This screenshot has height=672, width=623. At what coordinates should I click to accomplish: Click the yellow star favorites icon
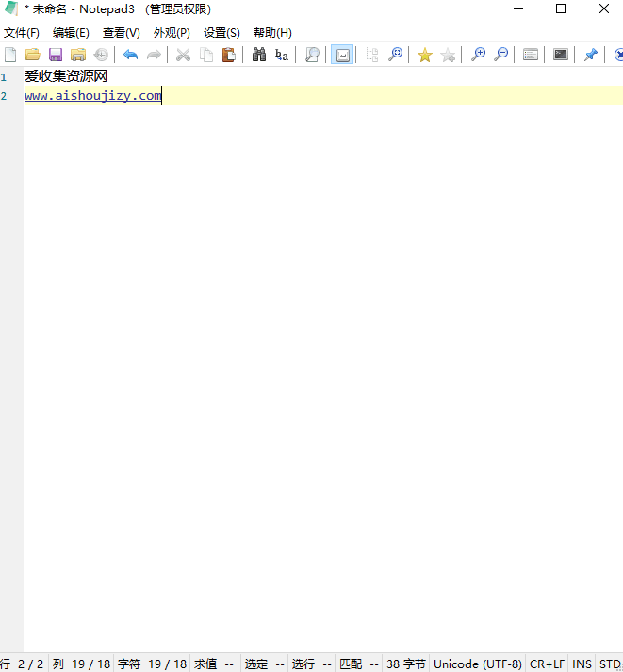(x=425, y=55)
